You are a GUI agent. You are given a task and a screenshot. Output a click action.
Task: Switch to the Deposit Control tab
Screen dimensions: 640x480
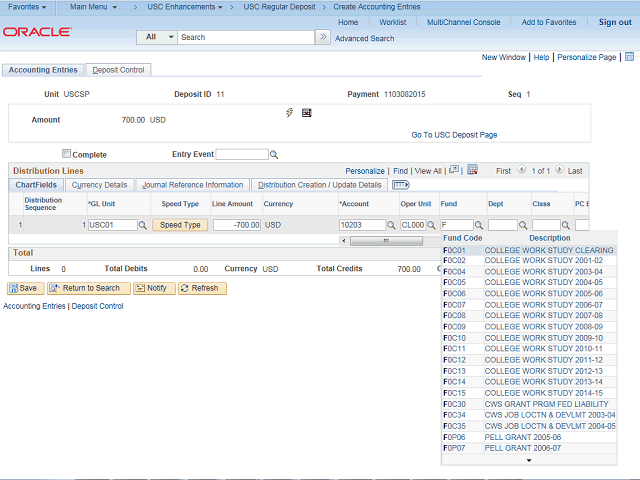point(118,70)
